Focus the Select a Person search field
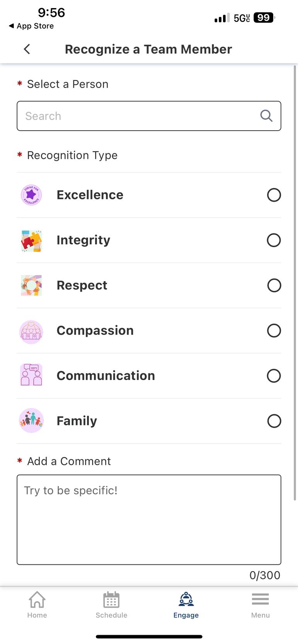The width and height of the screenshot is (298, 644). 139,116
